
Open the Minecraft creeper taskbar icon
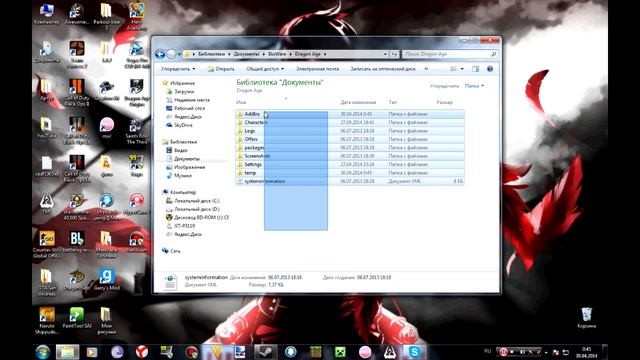pos(340,351)
